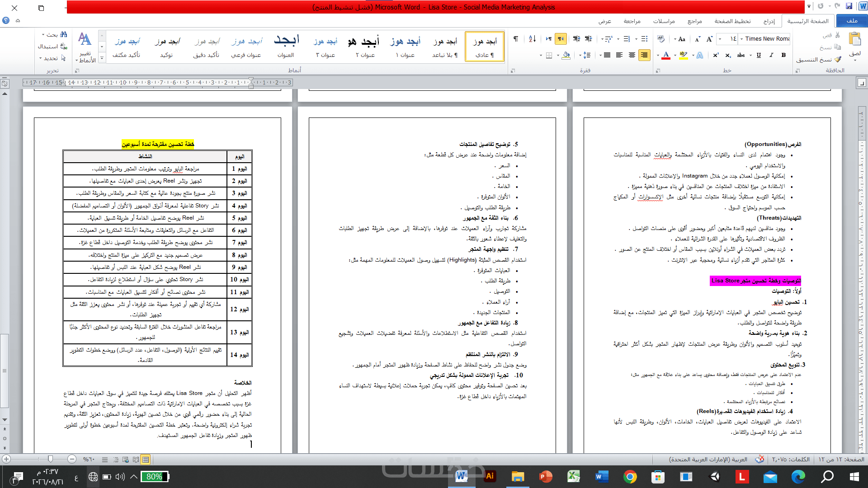Click the Paste (لصق) clipboard icon
The width and height of the screenshot is (868, 488).
coord(854,39)
